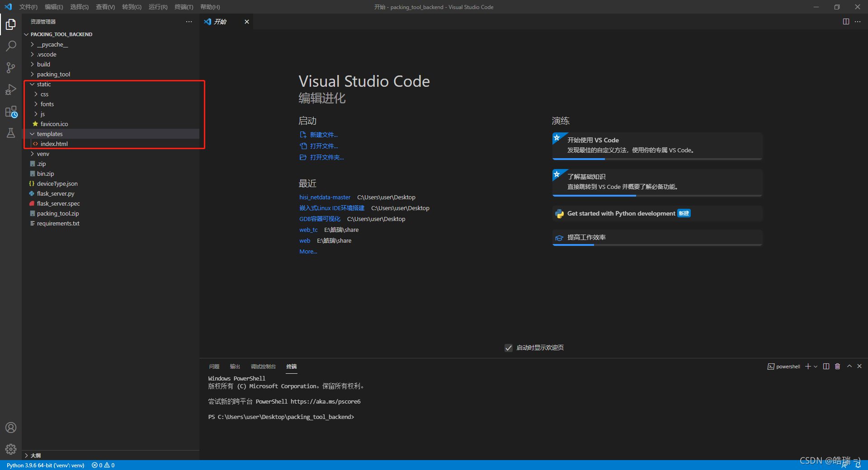868x470 pixels.
Task: Open the 文件(F) menu
Action: point(28,7)
